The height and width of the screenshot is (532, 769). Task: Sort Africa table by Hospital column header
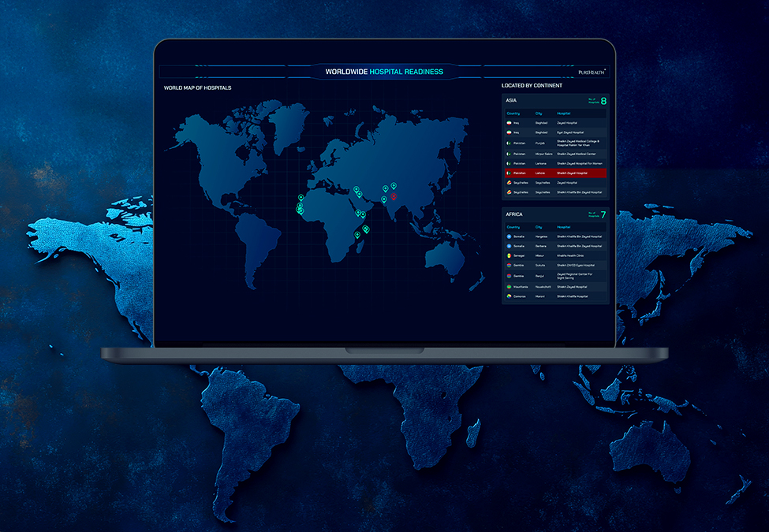[565, 227]
